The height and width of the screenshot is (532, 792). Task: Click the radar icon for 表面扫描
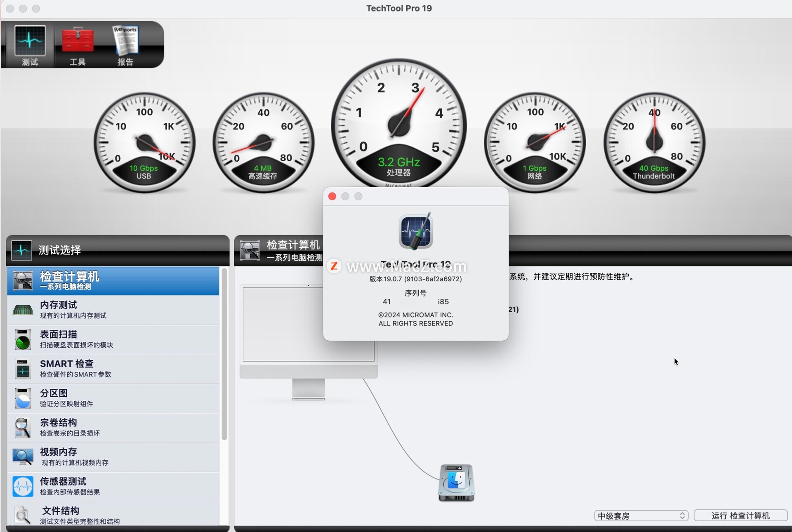pyautogui.click(x=23, y=339)
